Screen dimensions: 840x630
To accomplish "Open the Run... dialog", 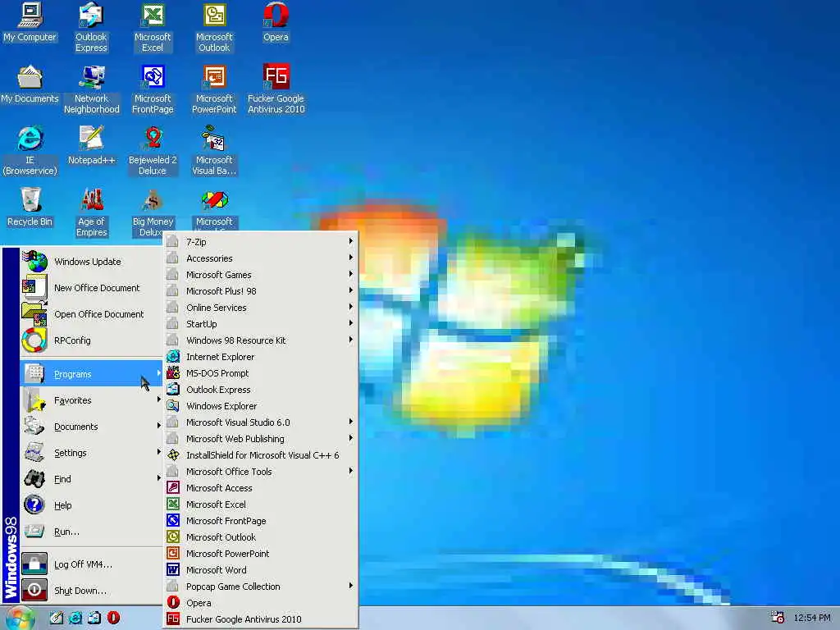I will [91, 532].
